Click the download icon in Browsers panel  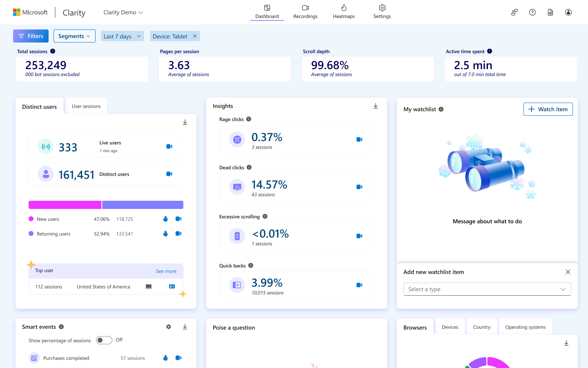click(x=566, y=343)
